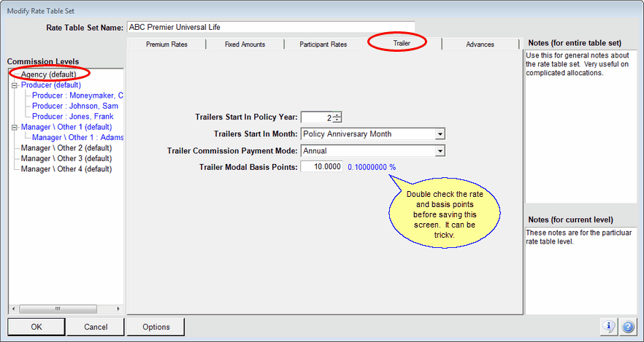The width and height of the screenshot is (644, 342).
Task: Decrease Trailers Start In Policy Year value
Action: [x=337, y=121]
